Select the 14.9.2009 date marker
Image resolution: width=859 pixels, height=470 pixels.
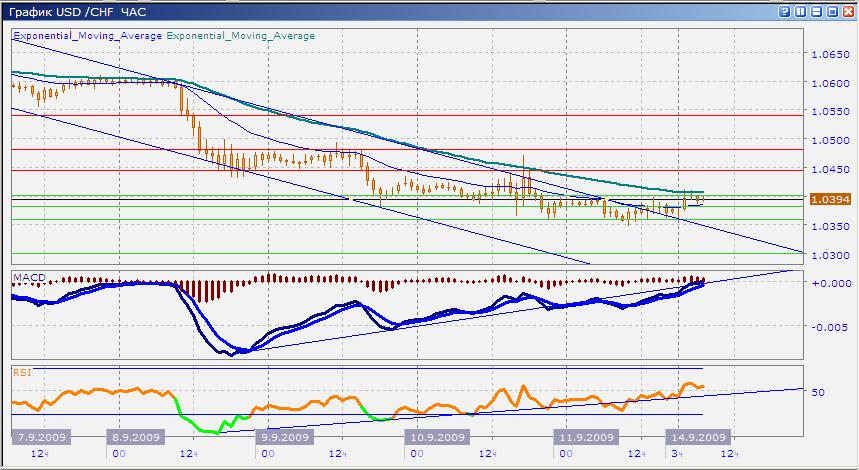pyautogui.click(x=698, y=437)
